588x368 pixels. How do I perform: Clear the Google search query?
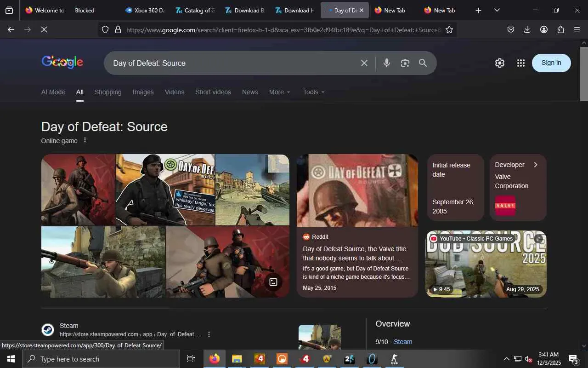coord(364,63)
